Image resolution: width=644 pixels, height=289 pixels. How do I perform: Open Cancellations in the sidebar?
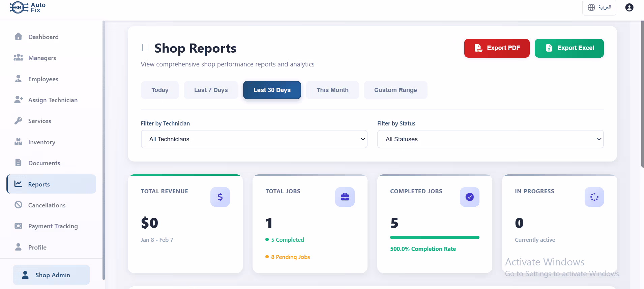click(x=51, y=205)
